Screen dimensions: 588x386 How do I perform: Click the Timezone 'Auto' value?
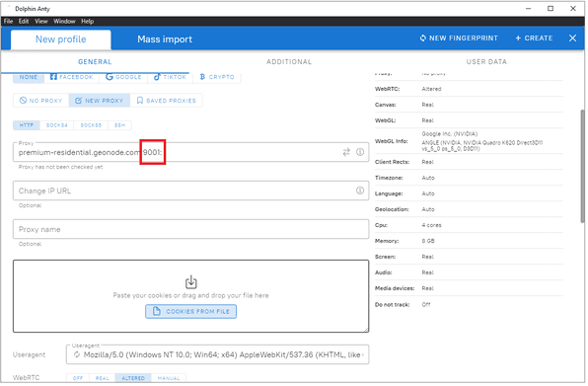pos(429,178)
